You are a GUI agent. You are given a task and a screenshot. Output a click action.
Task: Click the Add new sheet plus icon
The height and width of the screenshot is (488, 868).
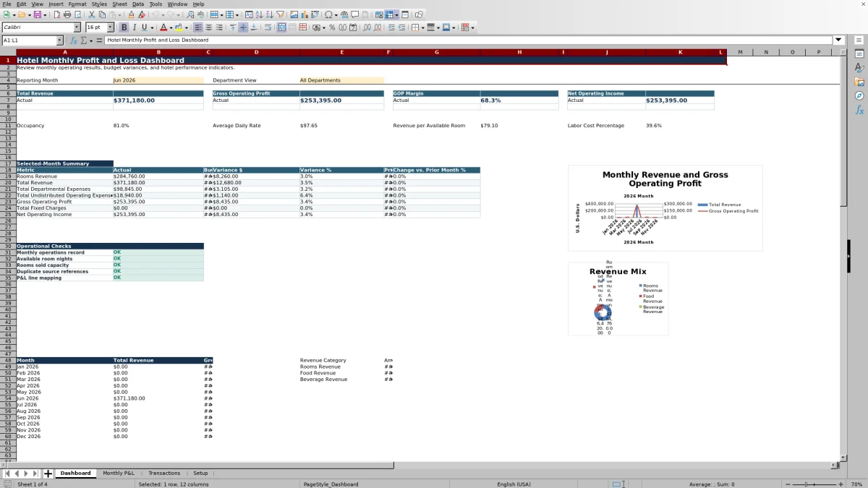coord(48,474)
